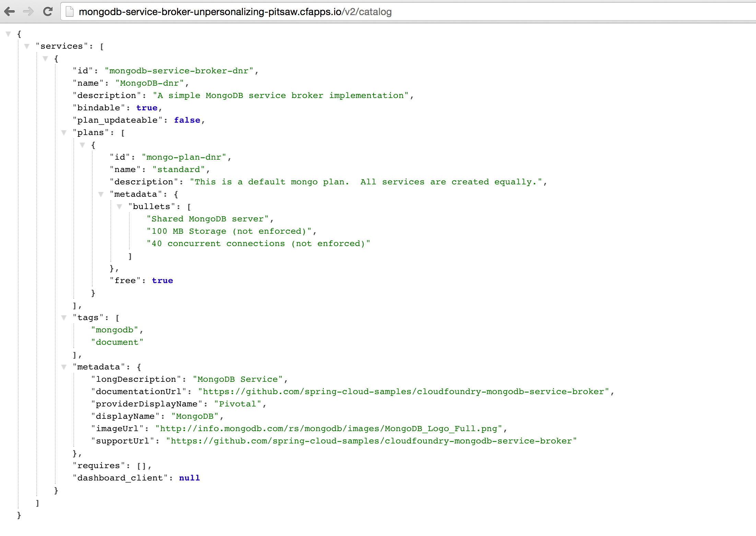756x536 pixels.
Task: Click the "plans" key label
Action: pos(91,133)
